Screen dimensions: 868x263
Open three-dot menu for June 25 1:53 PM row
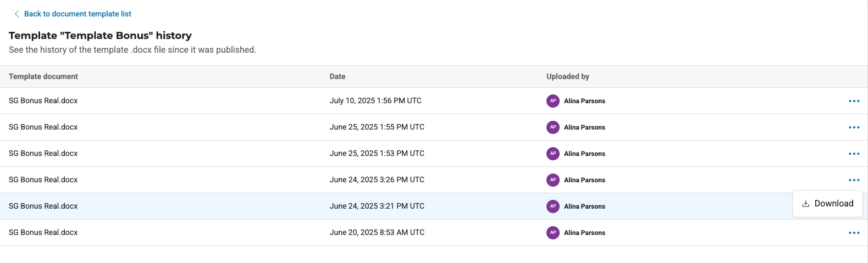[854, 154]
